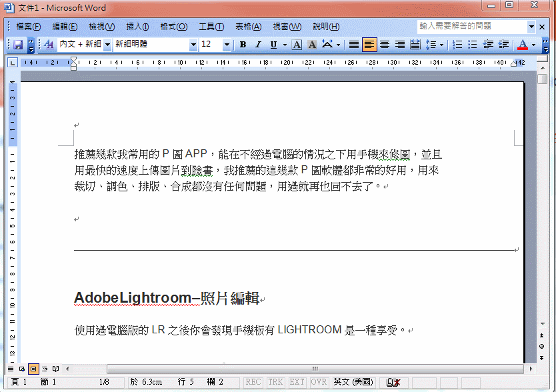Click the tab stop selector on ruler
Viewport: 556px width, 392px height.
[x=13, y=63]
